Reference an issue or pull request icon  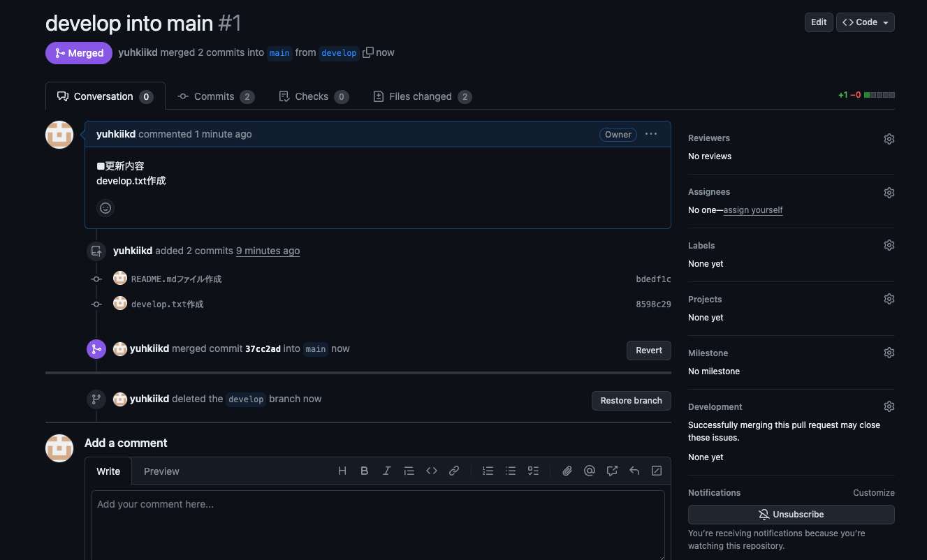pyautogui.click(x=612, y=471)
